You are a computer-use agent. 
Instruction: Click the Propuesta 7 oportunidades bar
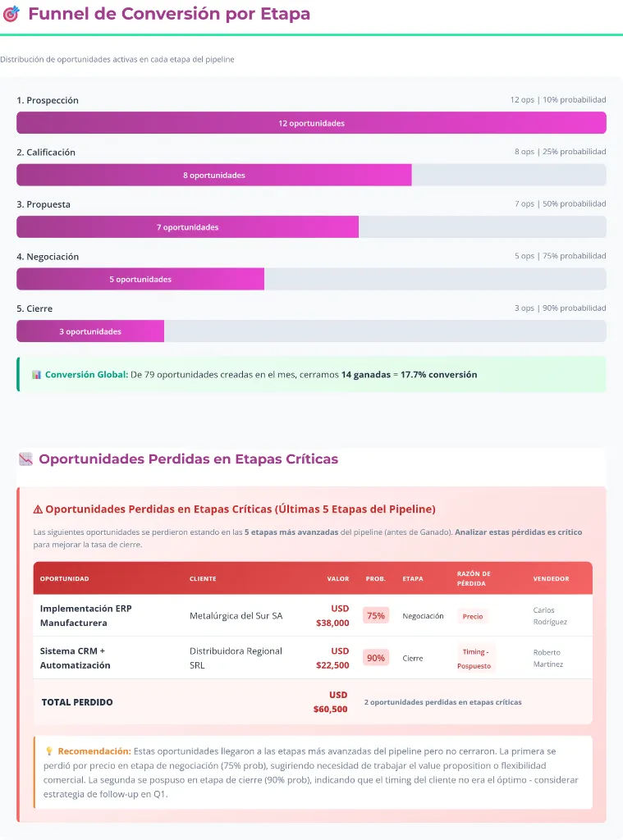[x=187, y=227]
